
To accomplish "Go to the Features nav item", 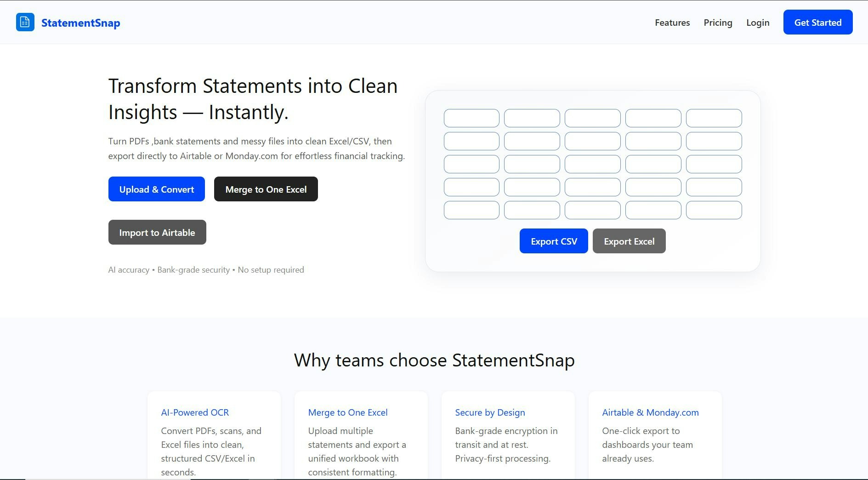I will (x=672, y=23).
